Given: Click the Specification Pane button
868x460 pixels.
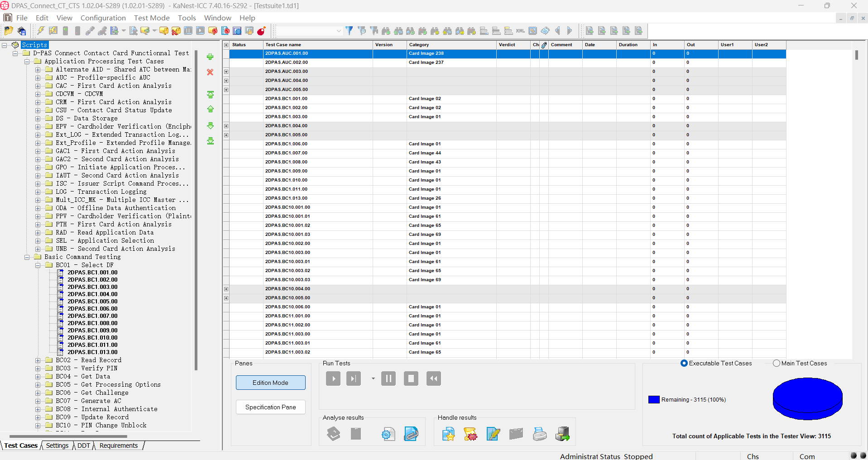Looking at the screenshot, I should pos(270,407).
